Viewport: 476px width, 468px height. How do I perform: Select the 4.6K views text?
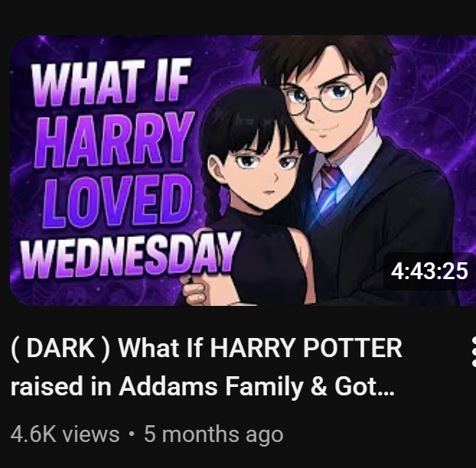coord(65,434)
